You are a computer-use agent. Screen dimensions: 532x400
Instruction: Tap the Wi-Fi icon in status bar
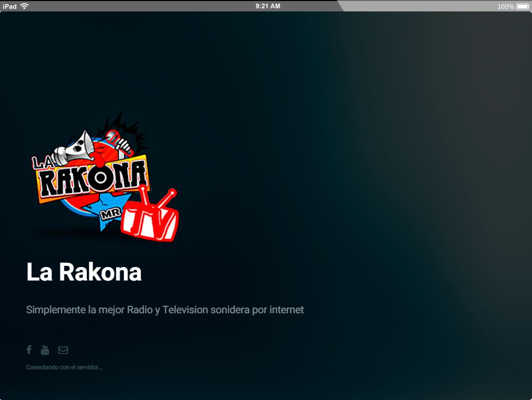pyautogui.click(x=24, y=6)
